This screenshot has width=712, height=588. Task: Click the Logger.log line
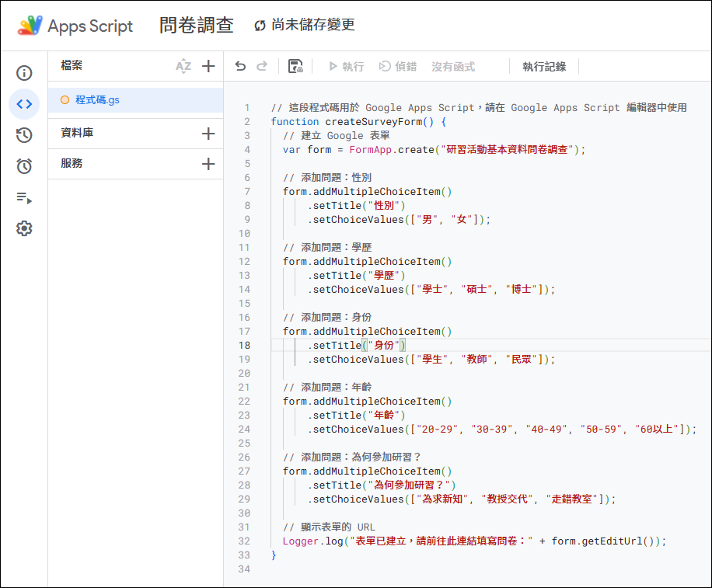coord(474,541)
